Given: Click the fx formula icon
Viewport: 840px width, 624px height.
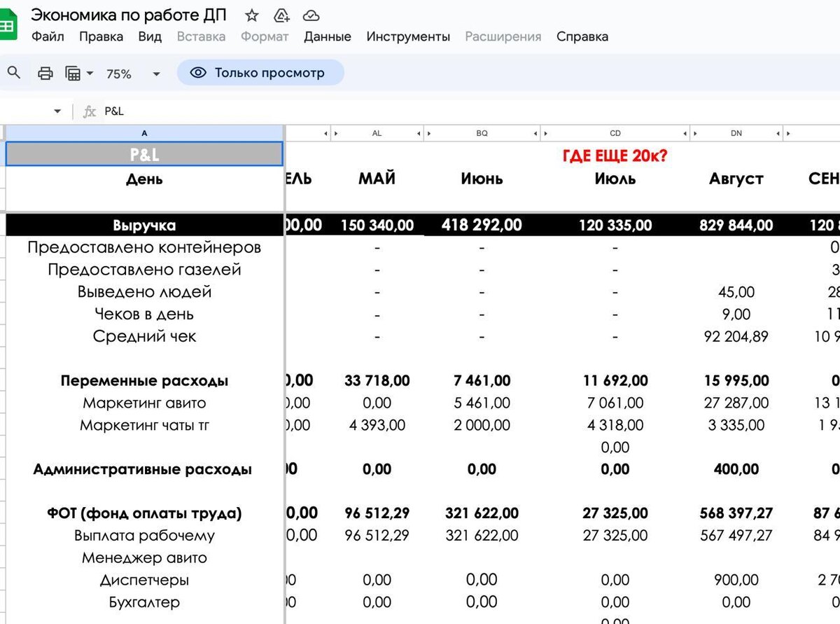Looking at the screenshot, I should (x=90, y=111).
